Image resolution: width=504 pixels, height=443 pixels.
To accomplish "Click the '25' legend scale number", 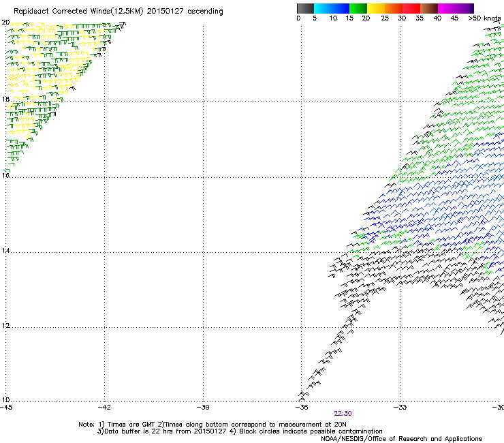I will tap(385, 18).
